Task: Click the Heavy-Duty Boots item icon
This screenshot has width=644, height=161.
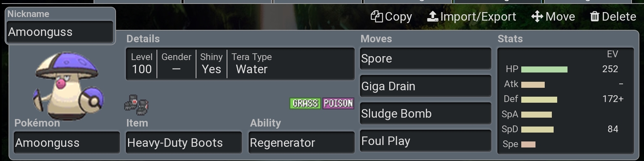Action: click(x=136, y=104)
